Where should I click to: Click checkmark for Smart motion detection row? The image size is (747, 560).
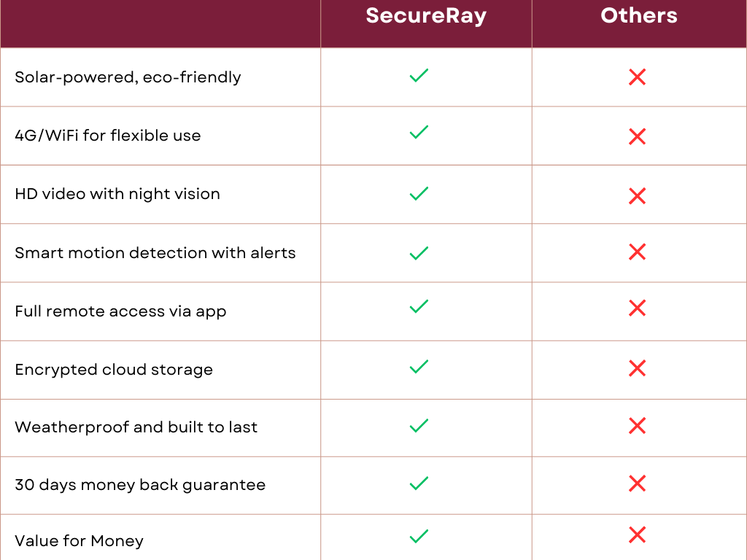419,253
